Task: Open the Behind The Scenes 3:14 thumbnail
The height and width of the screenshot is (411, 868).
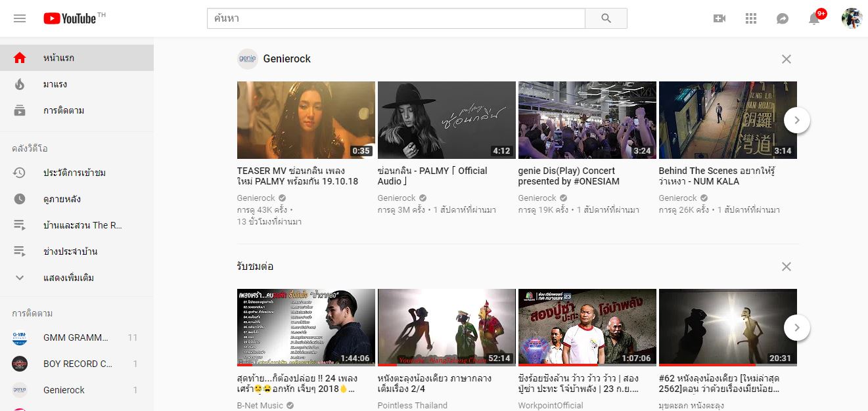Action: (x=728, y=120)
